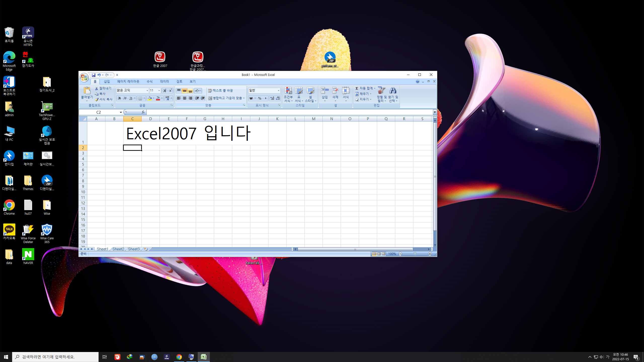Toggle italic (가) formatting
The width and height of the screenshot is (644, 362).
click(125, 98)
